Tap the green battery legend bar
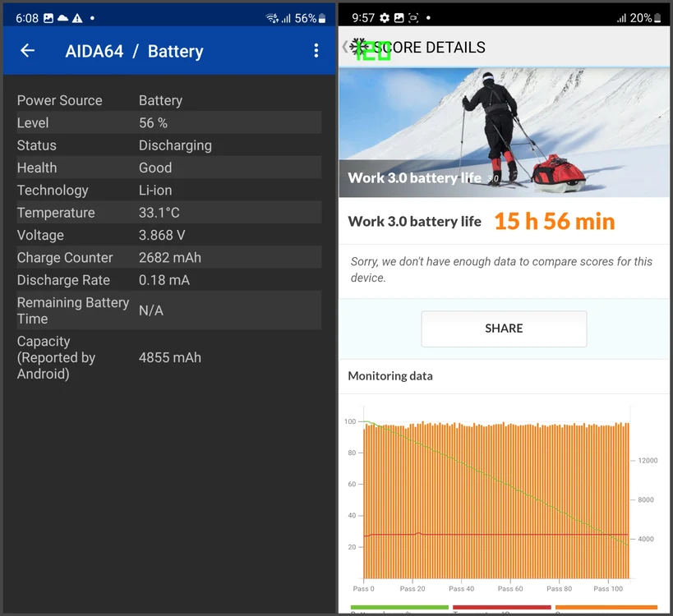673x616 pixels. tap(399, 608)
